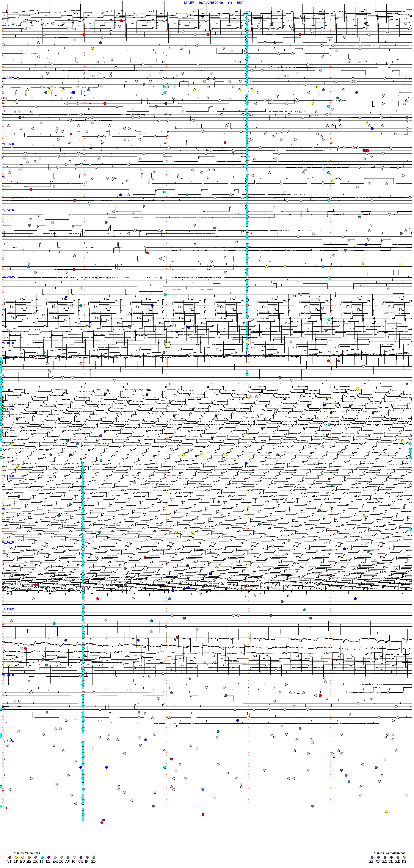
Task: Click the MABE station name in header
Action: (x=189, y=3)
